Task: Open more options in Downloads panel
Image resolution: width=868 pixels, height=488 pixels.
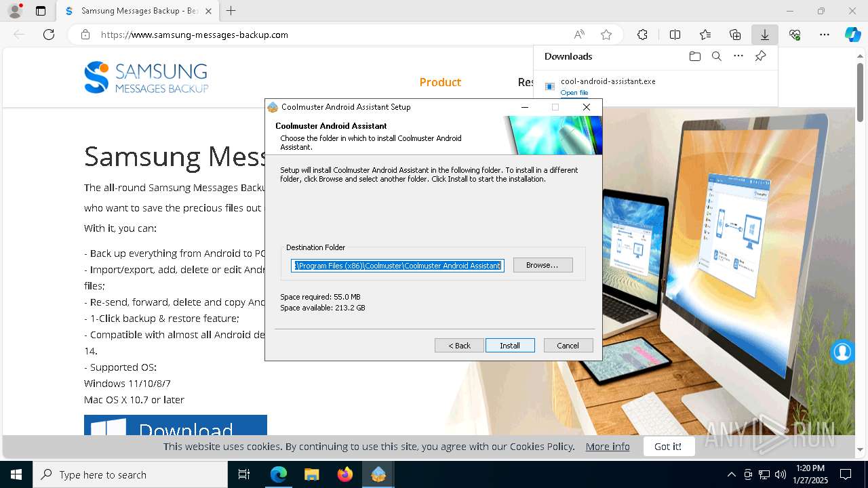Action: coord(738,56)
